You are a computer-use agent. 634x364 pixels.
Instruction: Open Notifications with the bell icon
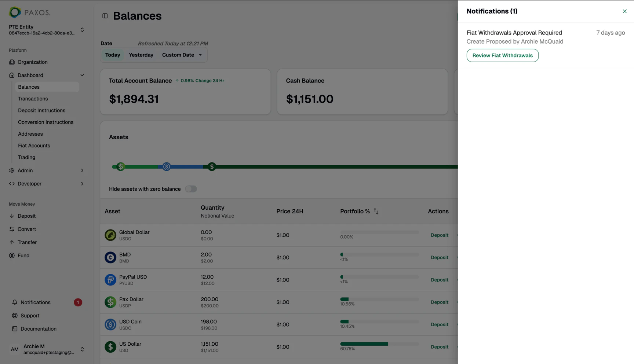pos(15,302)
